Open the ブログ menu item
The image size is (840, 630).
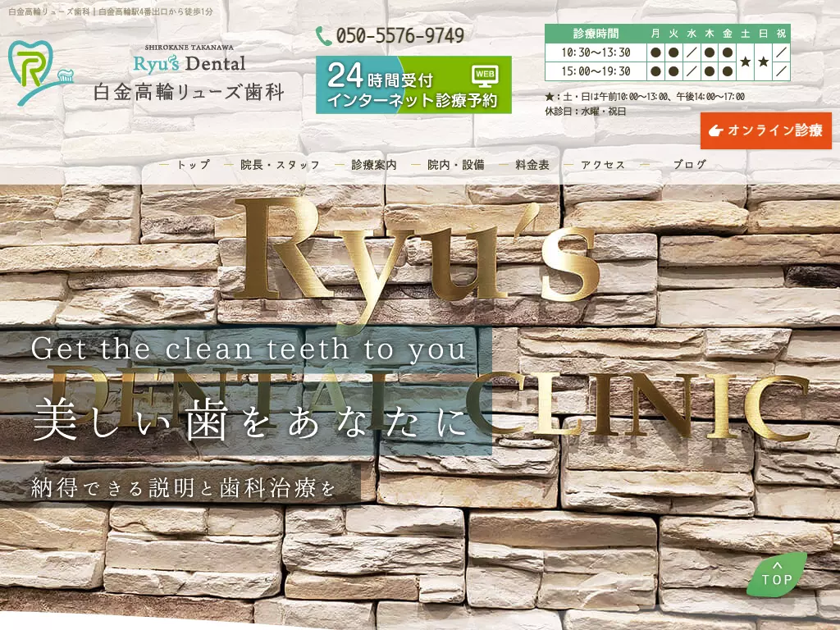690,164
